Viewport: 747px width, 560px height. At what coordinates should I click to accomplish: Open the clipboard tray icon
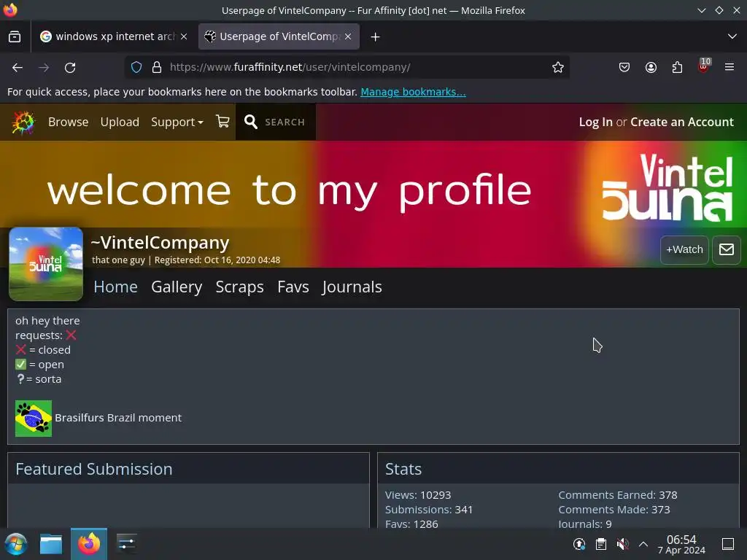click(601, 544)
